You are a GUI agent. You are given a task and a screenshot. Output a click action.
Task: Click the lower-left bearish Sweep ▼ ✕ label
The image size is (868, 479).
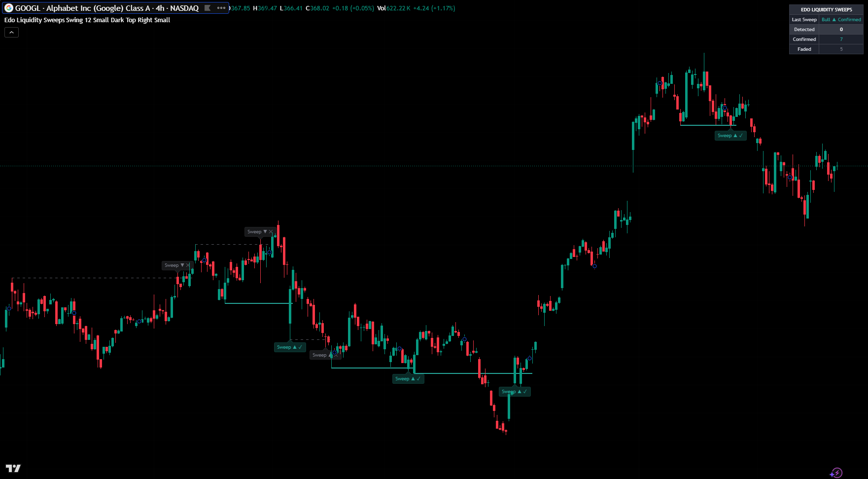(177, 265)
